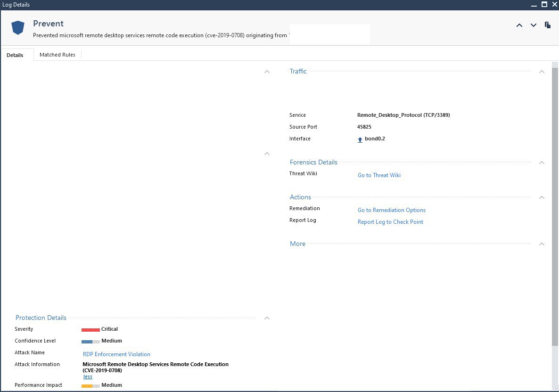Screen dimensions: 559x392
Task: Click the Traffic section heading
Action: pos(298,71)
